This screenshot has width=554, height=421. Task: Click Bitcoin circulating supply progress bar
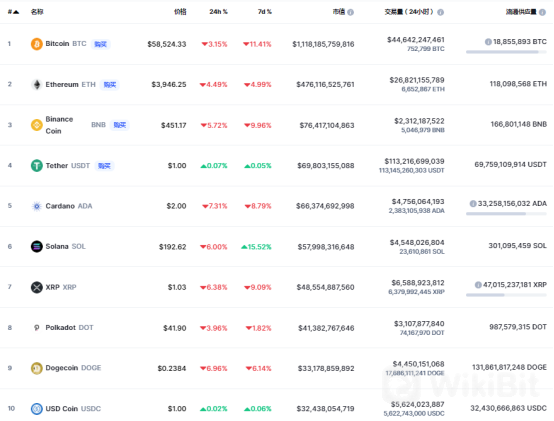[506, 52]
